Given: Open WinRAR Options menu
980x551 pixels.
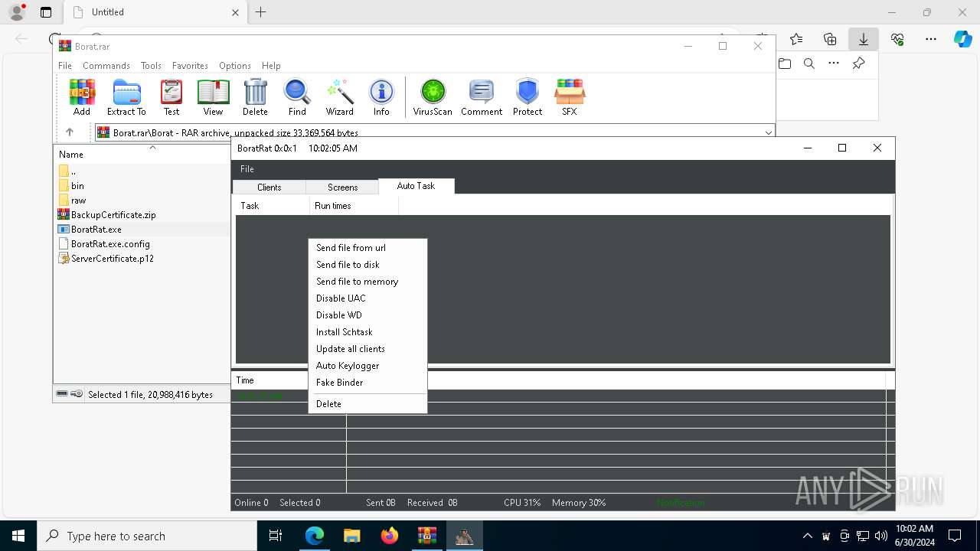Looking at the screenshot, I should click(235, 66).
